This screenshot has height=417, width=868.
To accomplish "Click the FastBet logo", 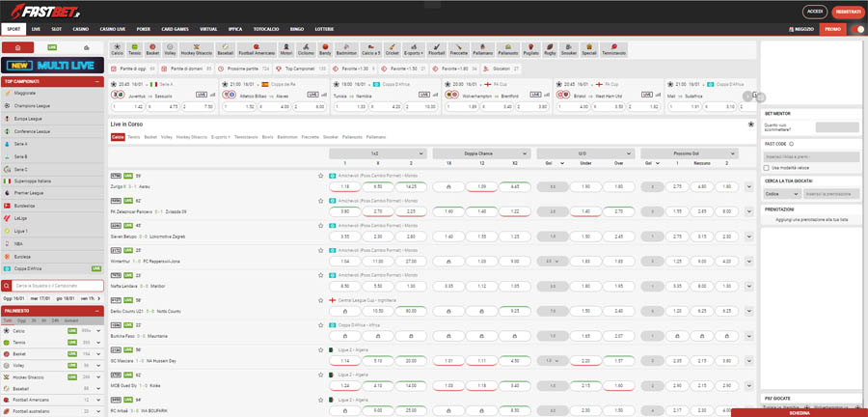I will (46, 10).
